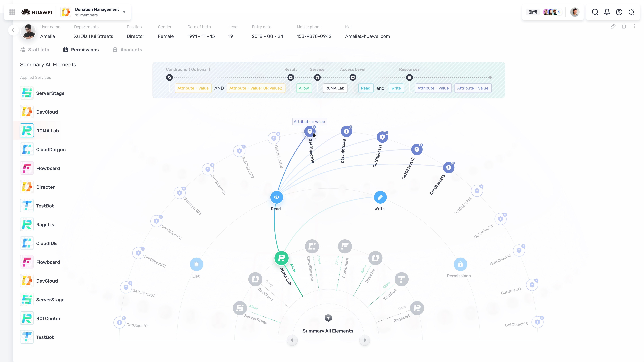Click the Attribute = Value1 OR Value2 condition chip
644x362 pixels.
click(x=256, y=88)
